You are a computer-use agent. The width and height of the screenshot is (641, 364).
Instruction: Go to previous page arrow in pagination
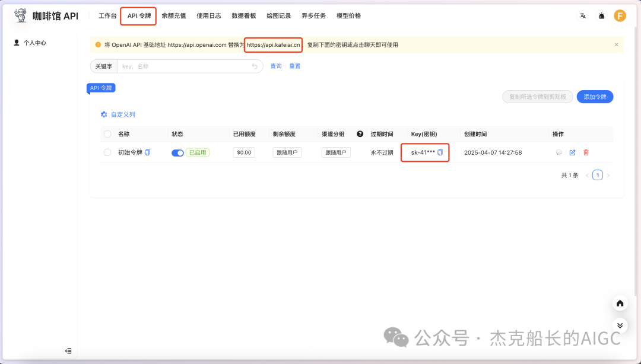(587, 175)
